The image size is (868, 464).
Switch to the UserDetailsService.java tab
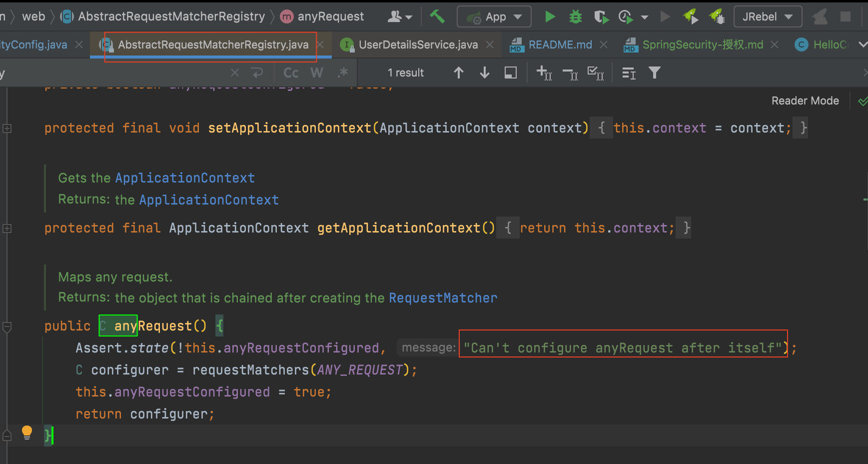[x=418, y=45]
